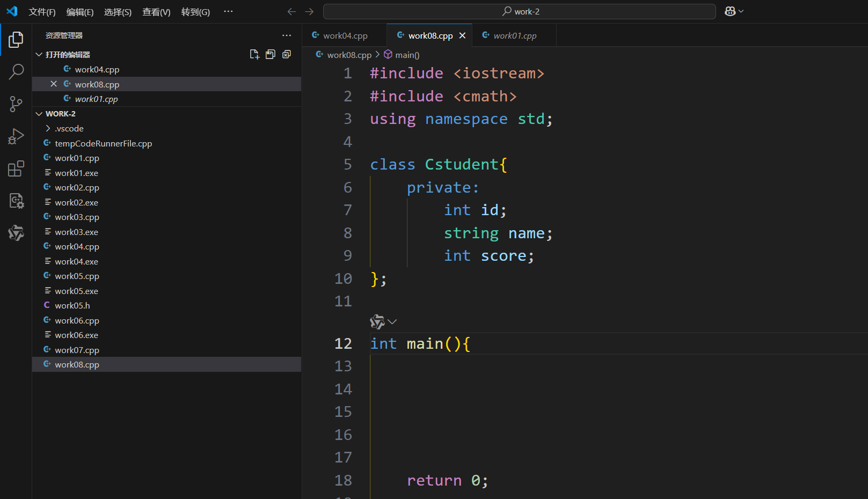Click the Copilot icon in the title bar
Viewport: 868px width, 499px height.
[x=730, y=11]
